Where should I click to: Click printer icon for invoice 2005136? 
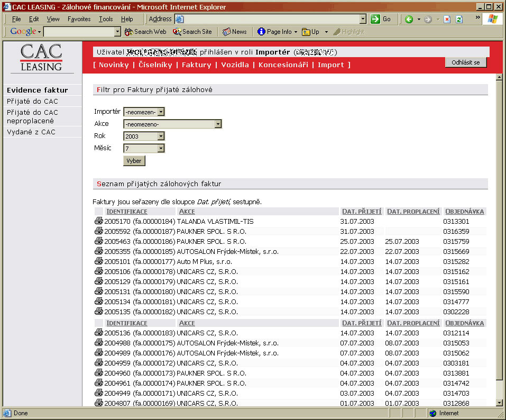tap(99, 332)
